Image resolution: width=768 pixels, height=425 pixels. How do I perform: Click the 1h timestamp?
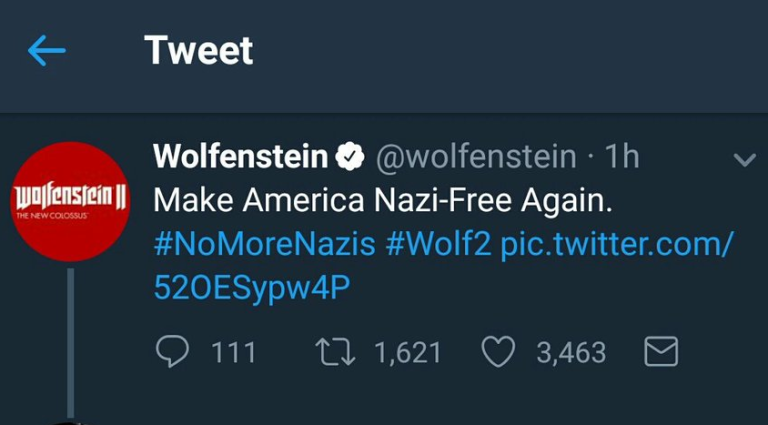point(622,157)
